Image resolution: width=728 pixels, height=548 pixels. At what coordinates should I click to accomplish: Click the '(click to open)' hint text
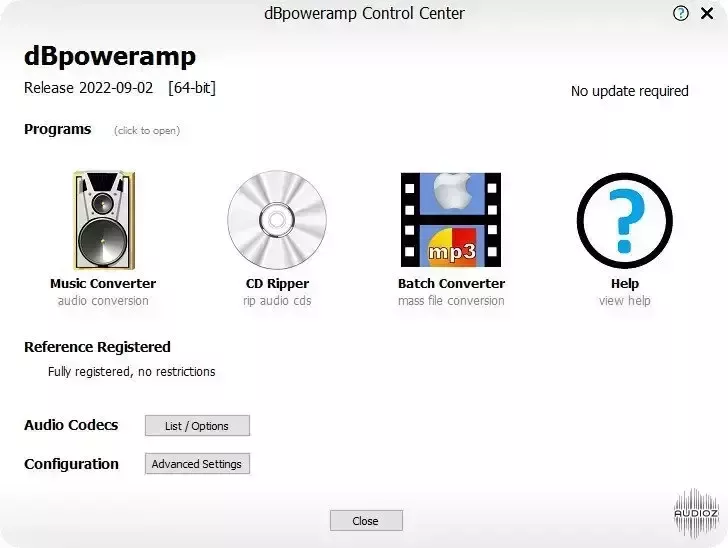147,130
